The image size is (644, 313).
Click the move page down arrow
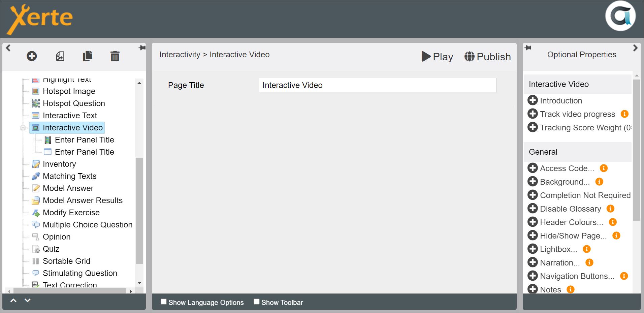(28, 300)
